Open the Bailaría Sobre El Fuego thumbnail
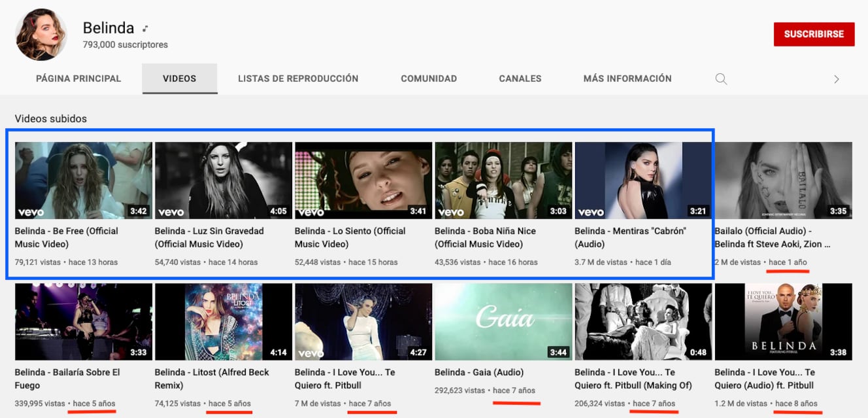 click(84, 322)
